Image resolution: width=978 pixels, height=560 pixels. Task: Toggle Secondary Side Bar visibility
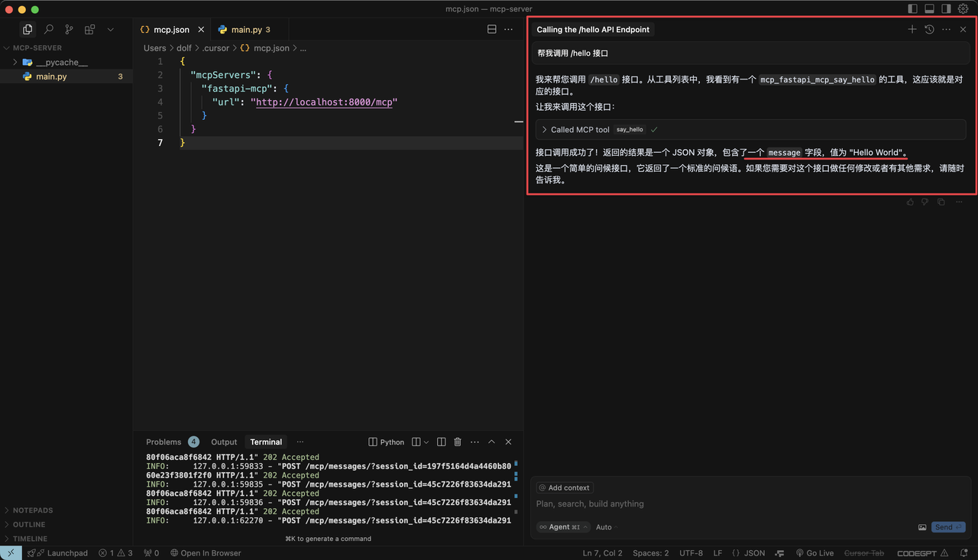[x=945, y=9]
